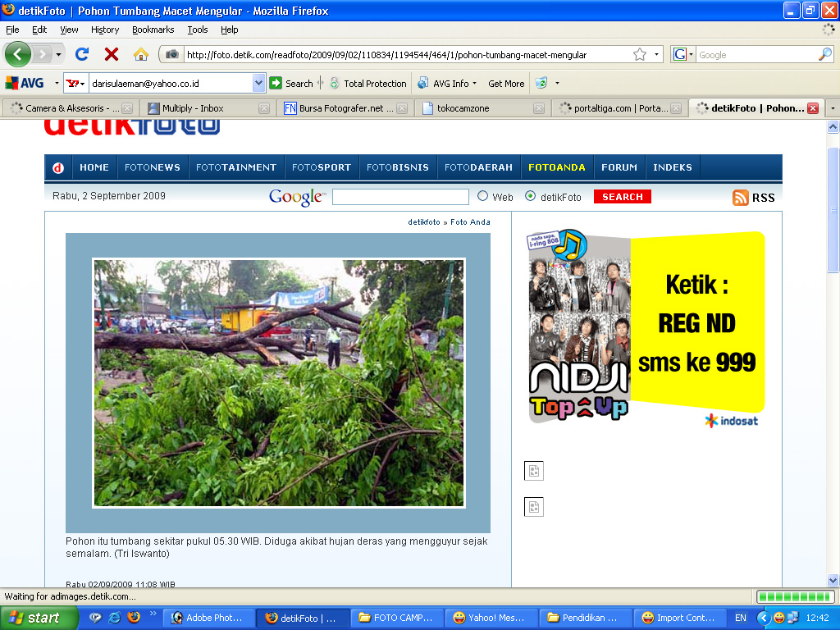Screen dimensions: 840x630
Task: Click Get More in the AVG toolbar
Action: point(506,84)
